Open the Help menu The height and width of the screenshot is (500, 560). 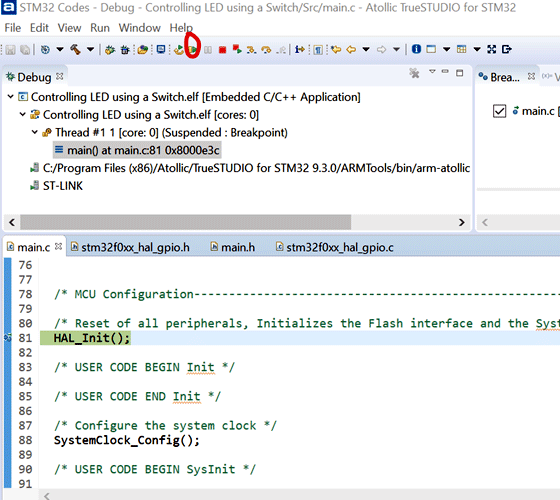[x=181, y=28]
